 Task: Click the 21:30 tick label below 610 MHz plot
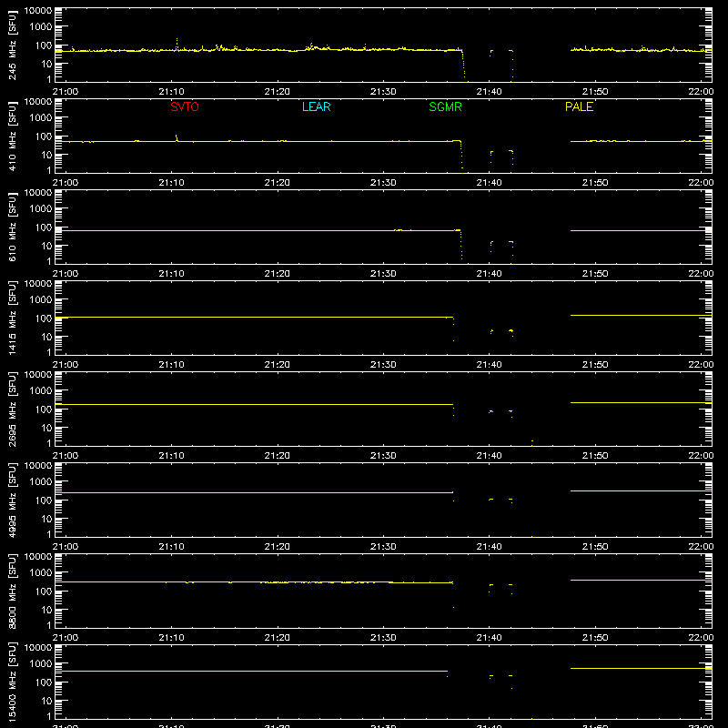click(x=383, y=274)
